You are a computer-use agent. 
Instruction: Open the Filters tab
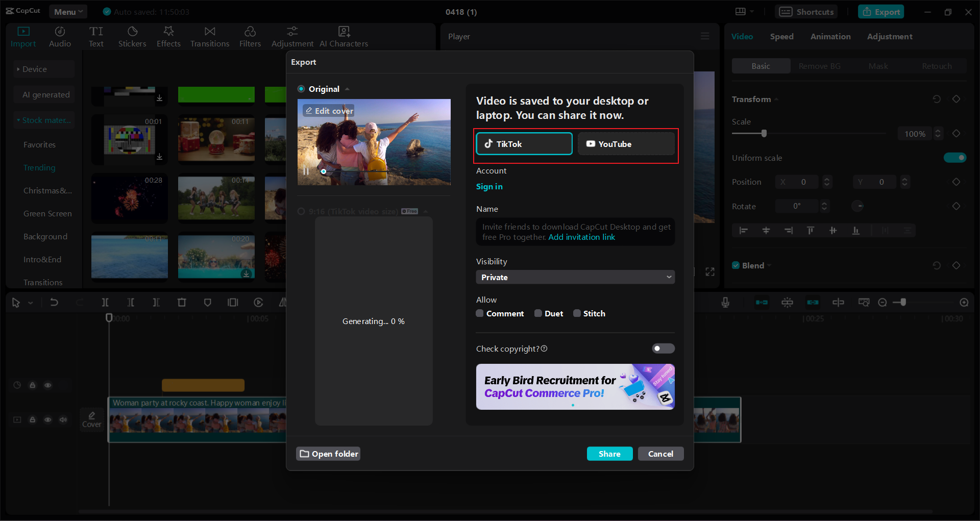point(250,37)
